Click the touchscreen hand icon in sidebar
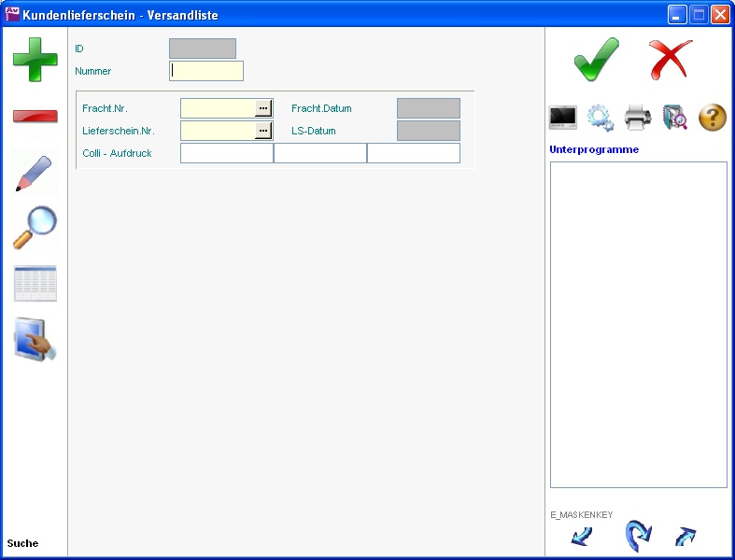 pyautogui.click(x=35, y=339)
